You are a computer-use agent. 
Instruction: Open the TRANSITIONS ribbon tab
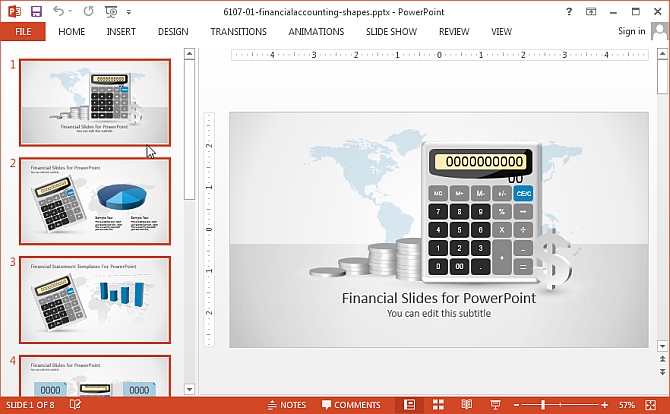[x=238, y=32]
